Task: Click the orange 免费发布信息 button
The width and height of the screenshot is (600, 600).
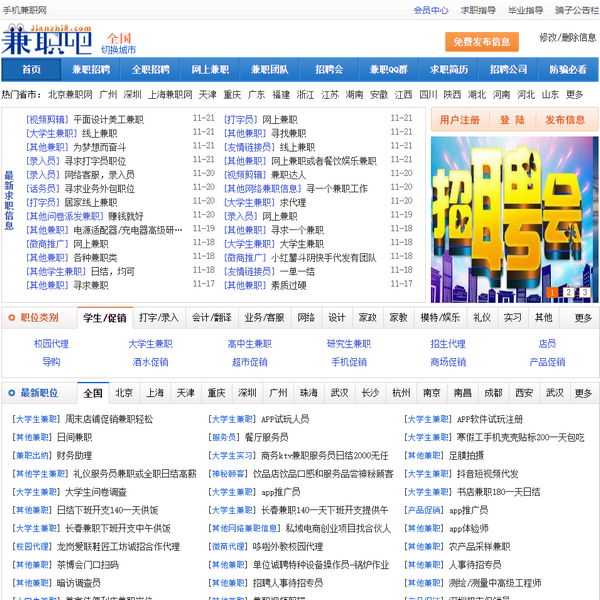Action: point(481,42)
